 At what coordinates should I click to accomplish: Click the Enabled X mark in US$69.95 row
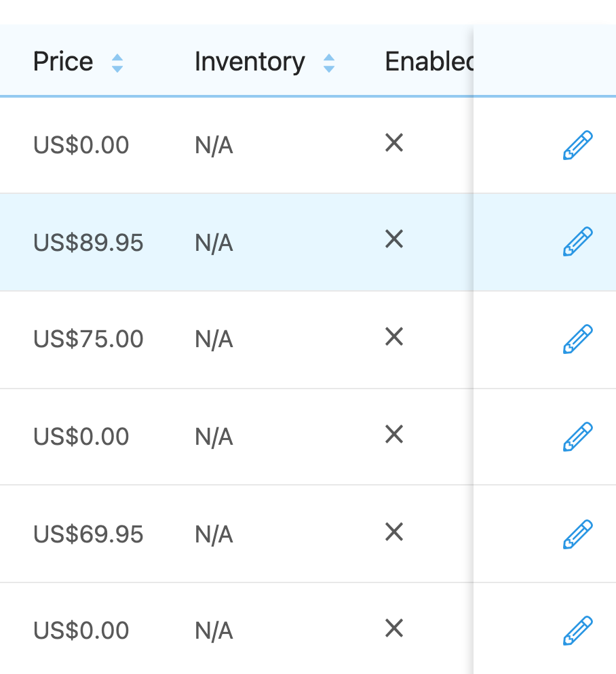coord(394,532)
